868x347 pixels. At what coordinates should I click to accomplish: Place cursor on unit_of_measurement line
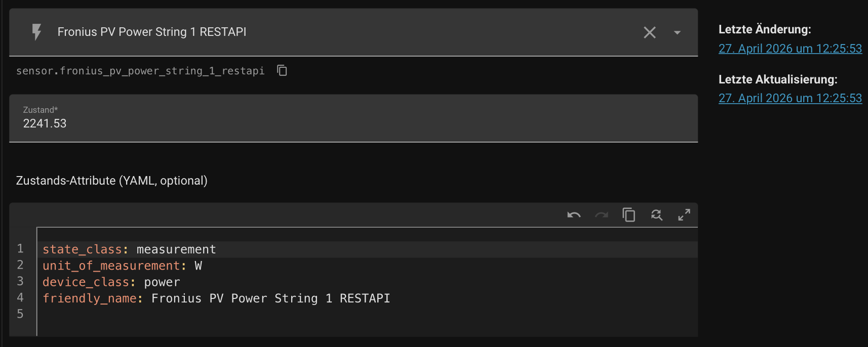tap(367, 266)
